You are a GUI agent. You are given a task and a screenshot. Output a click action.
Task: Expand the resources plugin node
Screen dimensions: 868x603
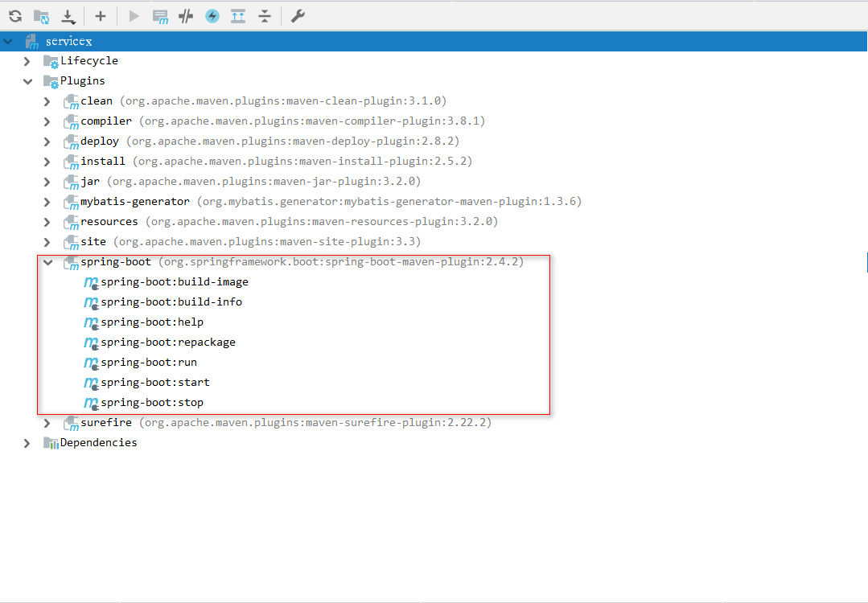click(47, 222)
